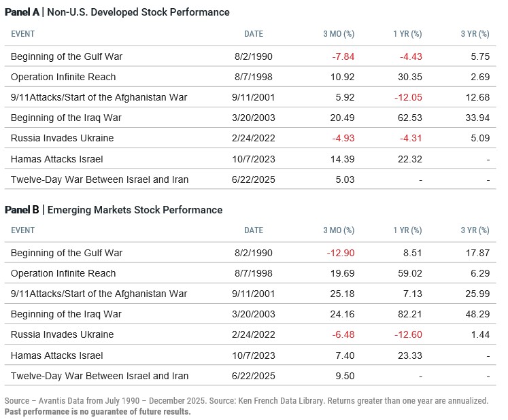Click the red -12.90 value in Panel B
508x420 pixels.
[341, 253]
